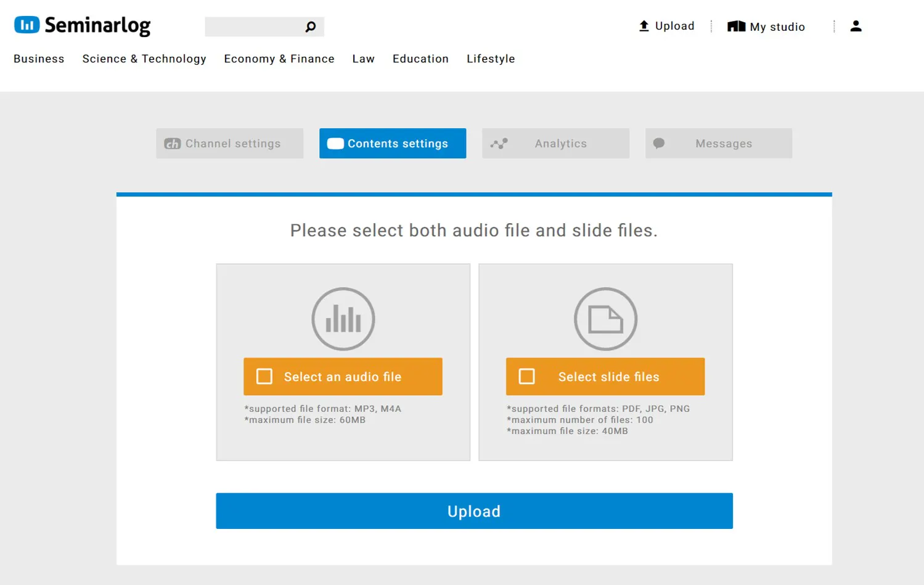The image size is (924, 585).
Task: View the Lifestyle category
Action: click(491, 59)
